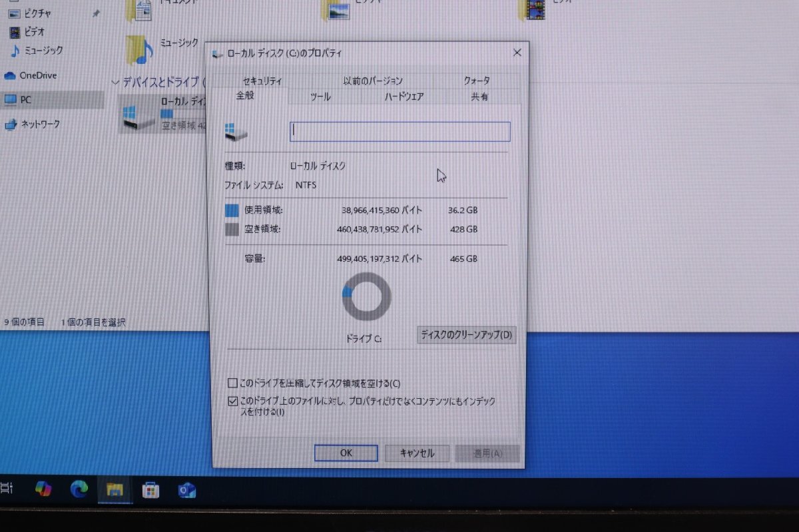Click the properties dialog title bar drive icon
Screen dimensions: 799x532
click(218, 53)
